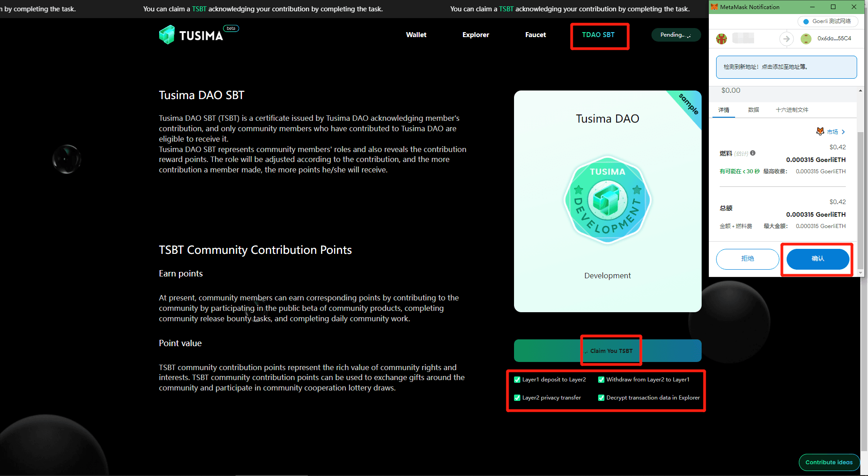Click the fox icon beside the 市场 link
The image size is (868, 476).
(820, 131)
